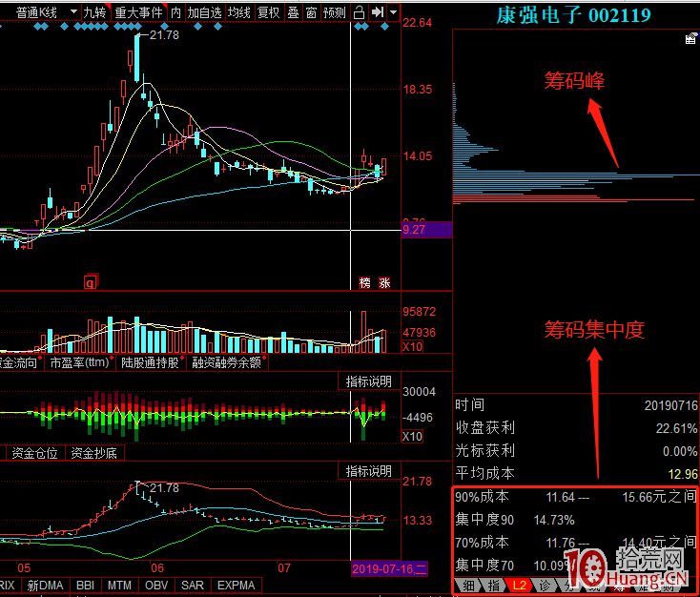Click the 21.78 high price annotation on K-line
The height and width of the screenshot is (597, 700).
164,35
